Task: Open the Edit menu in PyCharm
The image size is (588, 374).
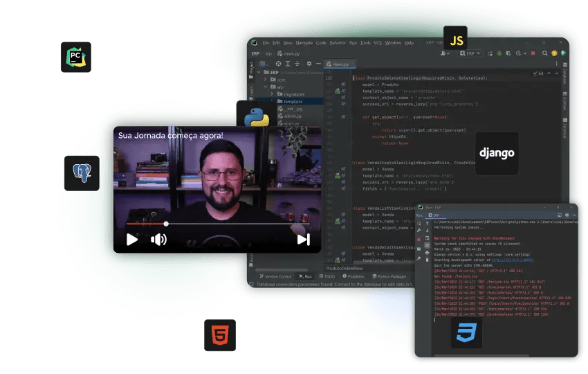Action: click(276, 43)
